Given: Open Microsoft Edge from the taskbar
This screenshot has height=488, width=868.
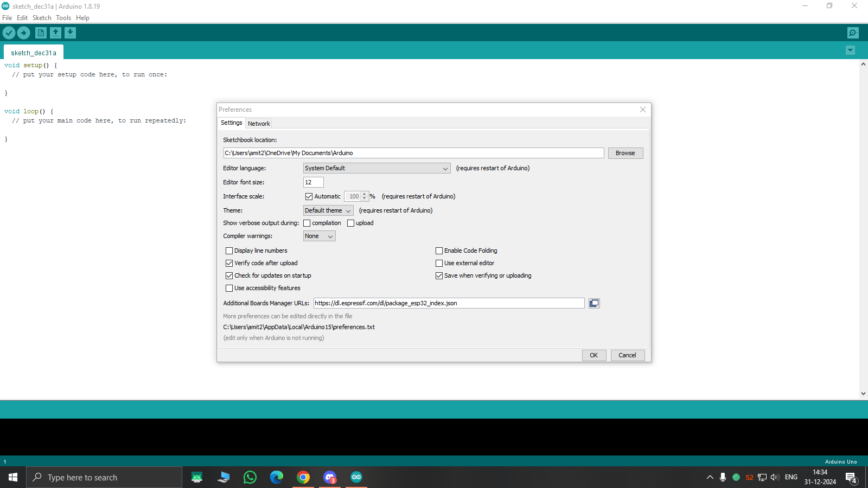Looking at the screenshot, I should click(277, 477).
